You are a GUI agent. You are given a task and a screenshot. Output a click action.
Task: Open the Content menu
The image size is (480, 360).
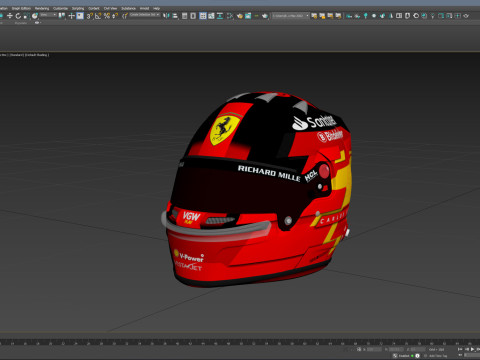pyautogui.click(x=94, y=8)
